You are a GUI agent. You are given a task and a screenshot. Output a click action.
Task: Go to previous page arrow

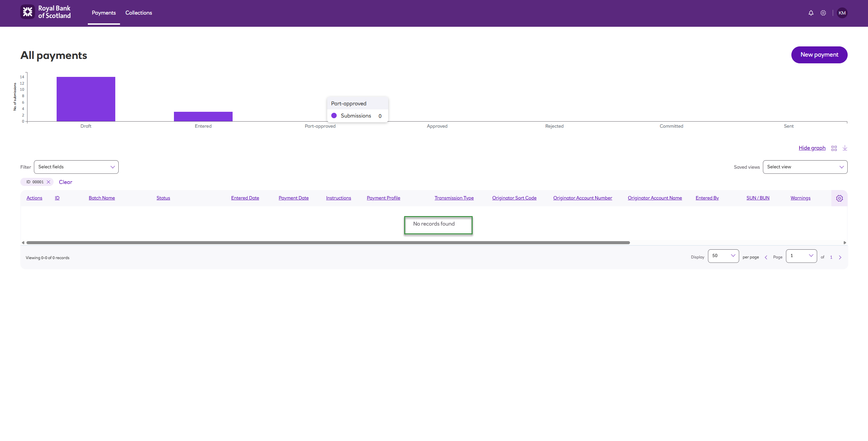coord(766,257)
